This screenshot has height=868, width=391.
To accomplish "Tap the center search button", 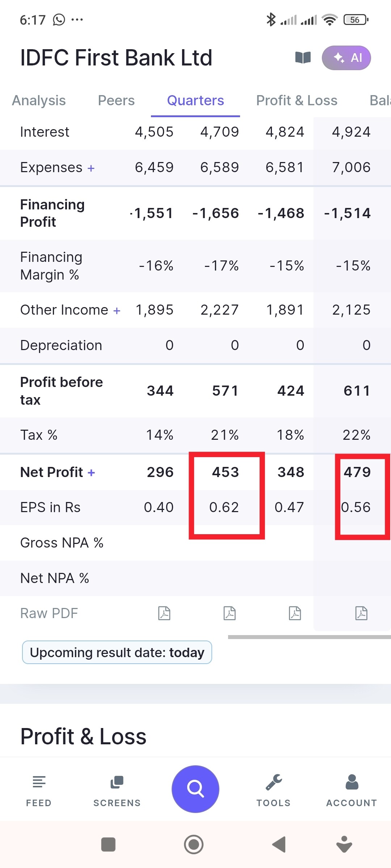I will (195, 789).
